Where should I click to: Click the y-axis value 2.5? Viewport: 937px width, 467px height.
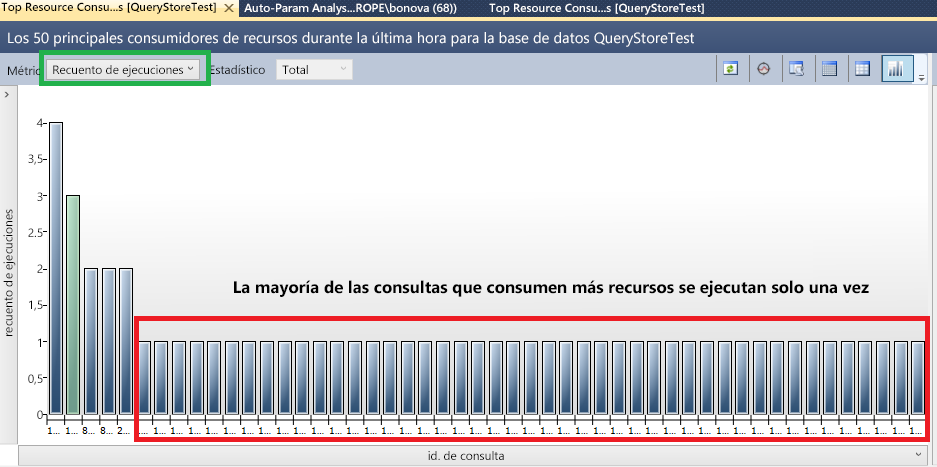[x=35, y=232]
